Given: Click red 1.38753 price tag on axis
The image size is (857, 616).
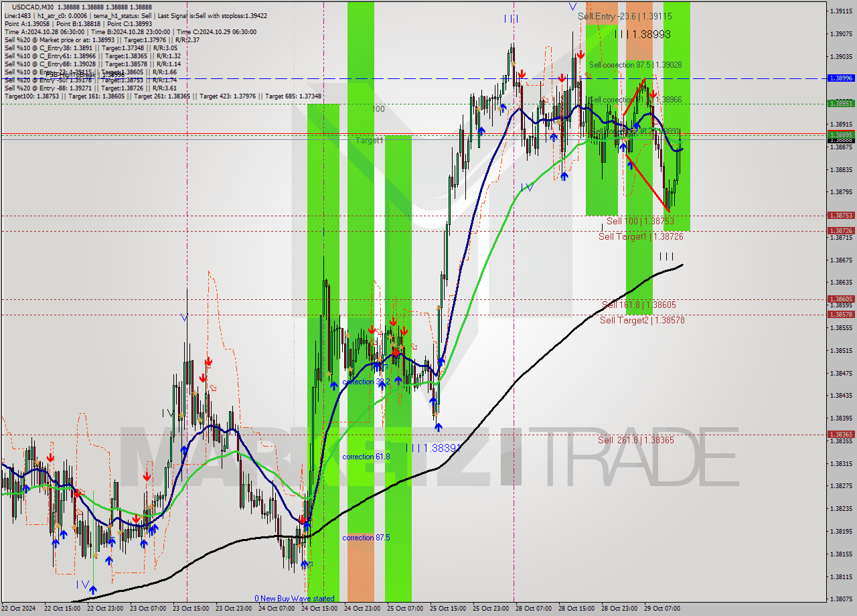Looking at the screenshot, I should 840,216.
